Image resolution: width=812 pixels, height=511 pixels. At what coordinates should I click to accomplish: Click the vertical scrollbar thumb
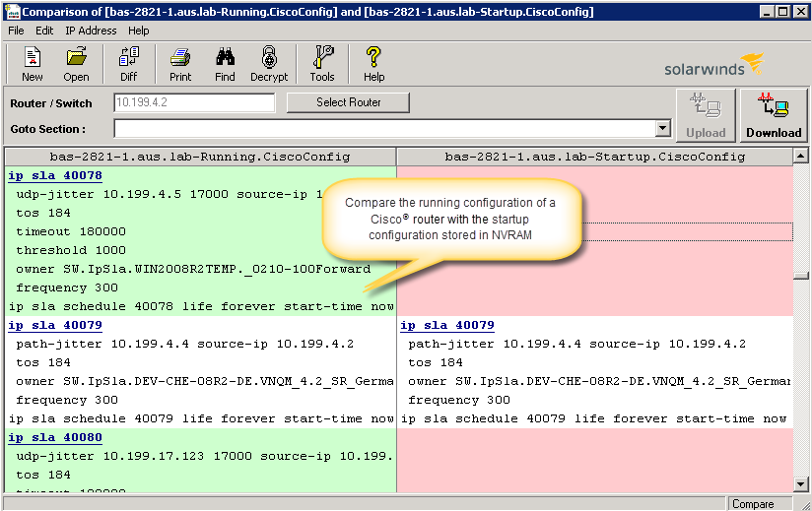tap(800, 276)
